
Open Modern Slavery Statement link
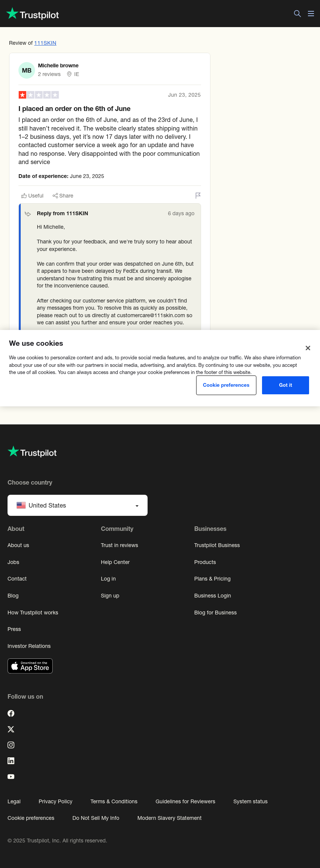169,818
